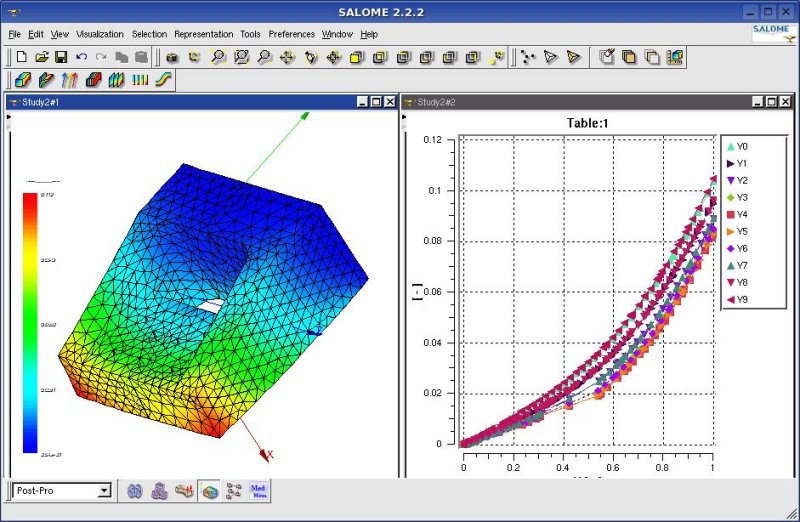Activate the Rotation view icon

[x=311, y=57]
